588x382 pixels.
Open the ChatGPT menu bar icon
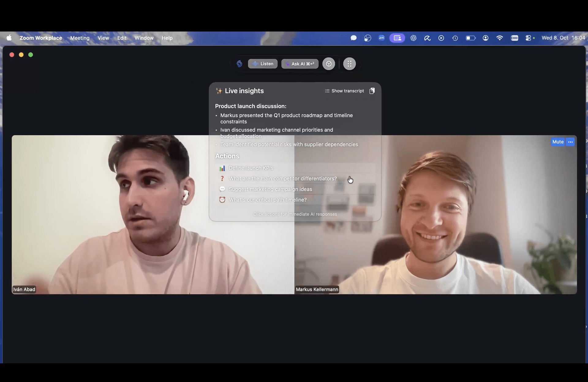click(x=413, y=38)
